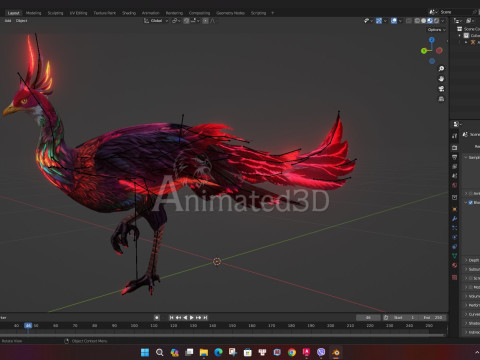
Task: Click the timeline auto-keying record button
Action: coord(157,318)
